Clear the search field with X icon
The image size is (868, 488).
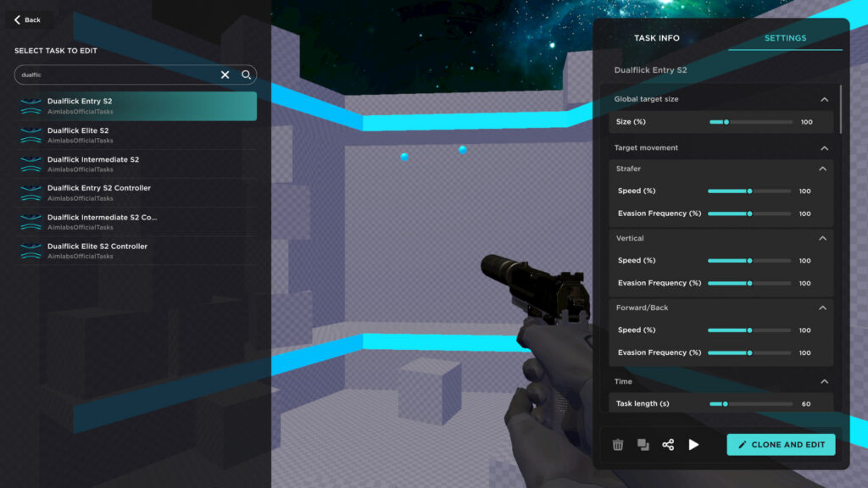tap(225, 75)
